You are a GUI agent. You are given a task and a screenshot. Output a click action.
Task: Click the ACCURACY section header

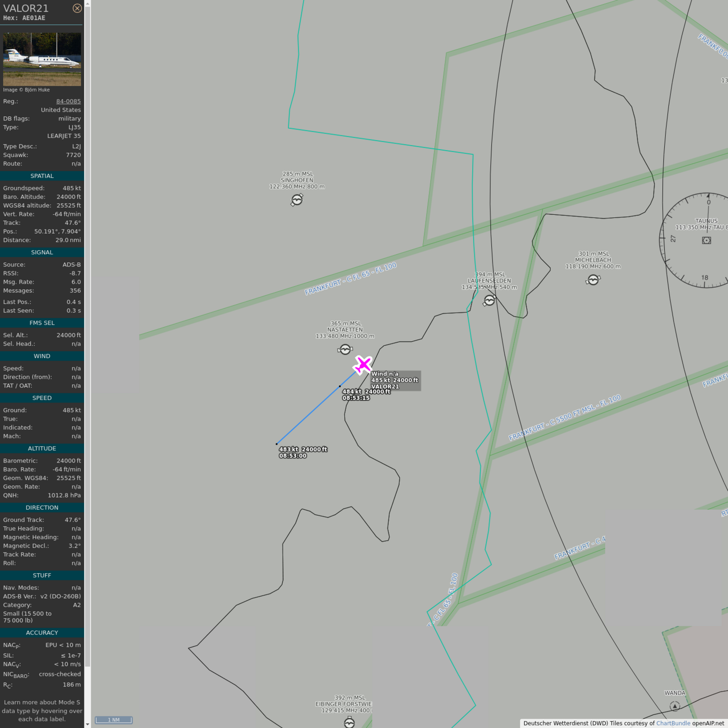pyautogui.click(x=42, y=632)
